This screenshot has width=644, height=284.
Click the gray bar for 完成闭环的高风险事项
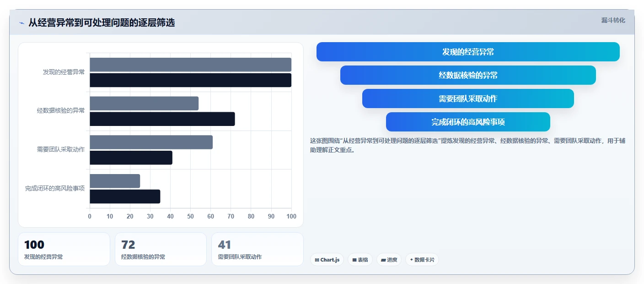tap(115, 181)
